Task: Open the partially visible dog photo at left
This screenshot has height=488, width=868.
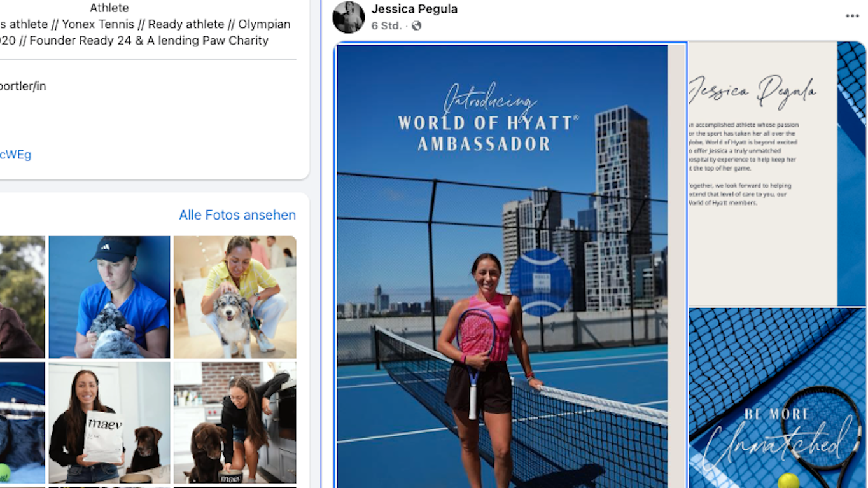Action: click(22, 297)
